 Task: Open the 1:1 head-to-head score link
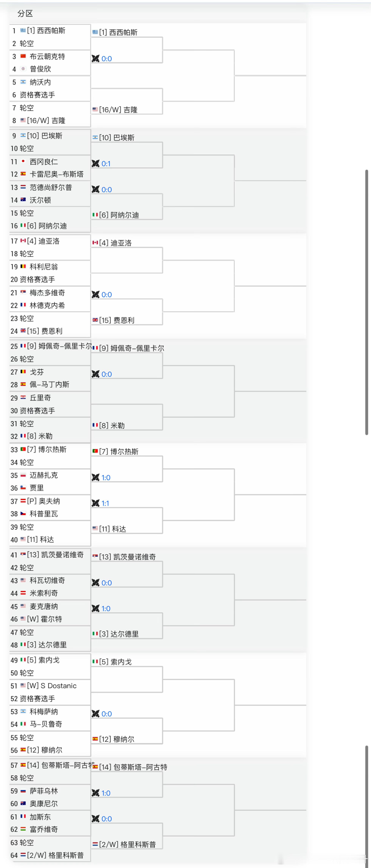105,503
